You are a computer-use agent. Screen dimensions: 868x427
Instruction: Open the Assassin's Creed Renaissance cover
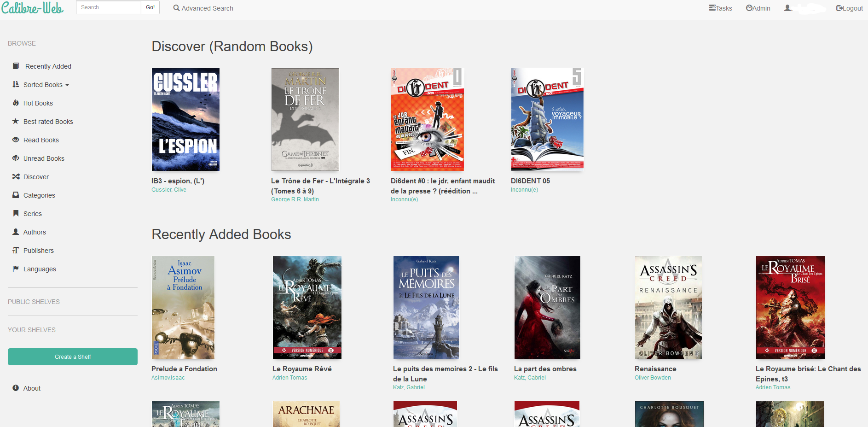pos(668,308)
